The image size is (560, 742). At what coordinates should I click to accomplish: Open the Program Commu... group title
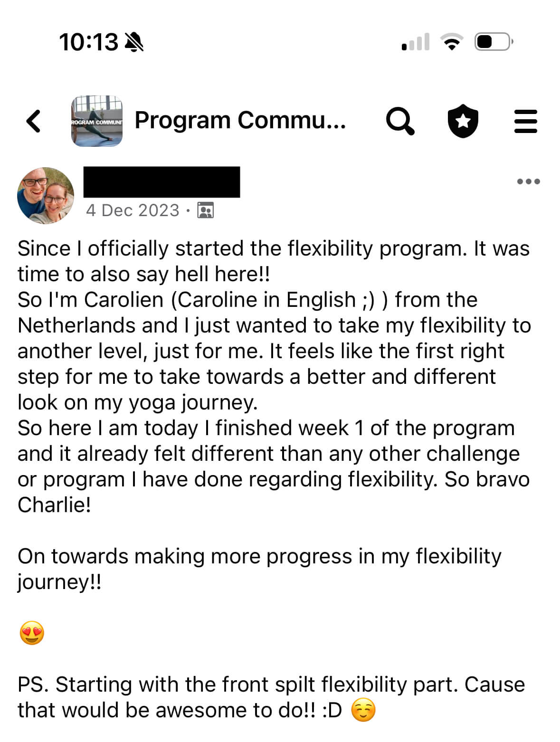240,120
